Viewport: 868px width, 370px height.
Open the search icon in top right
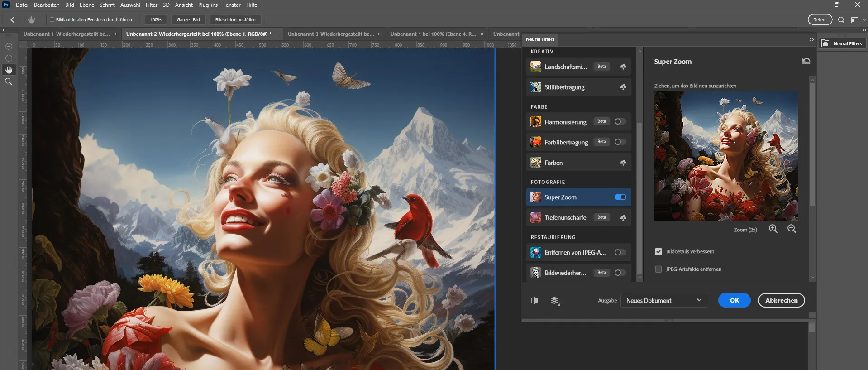(841, 20)
